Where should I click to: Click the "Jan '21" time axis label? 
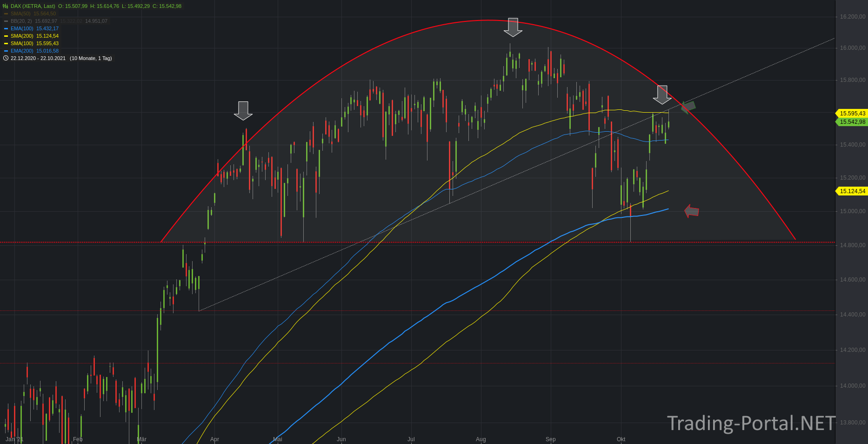pos(14,439)
